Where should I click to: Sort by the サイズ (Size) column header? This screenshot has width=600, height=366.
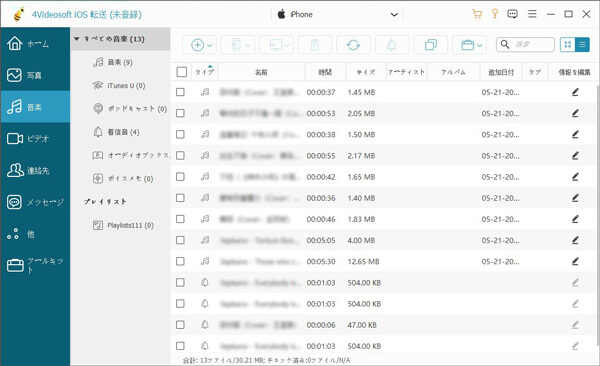pos(366,72)
